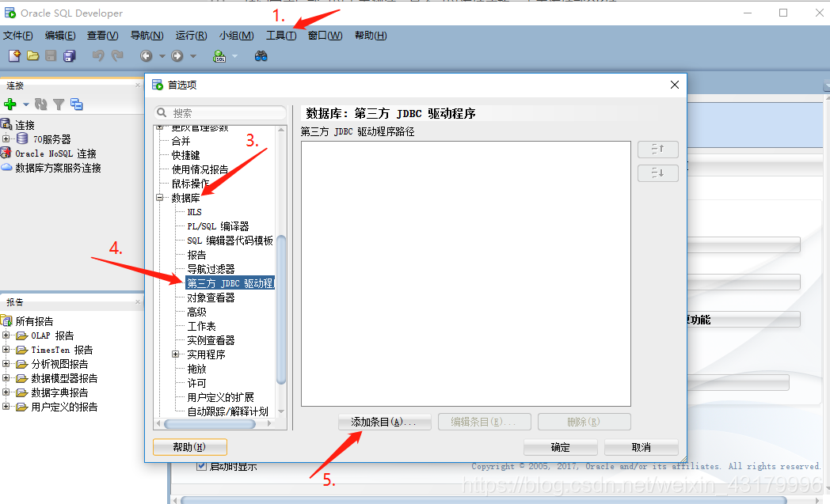Open the 工具(T) menu
This screenshot has height=504, width=830.
pos(280,36)
